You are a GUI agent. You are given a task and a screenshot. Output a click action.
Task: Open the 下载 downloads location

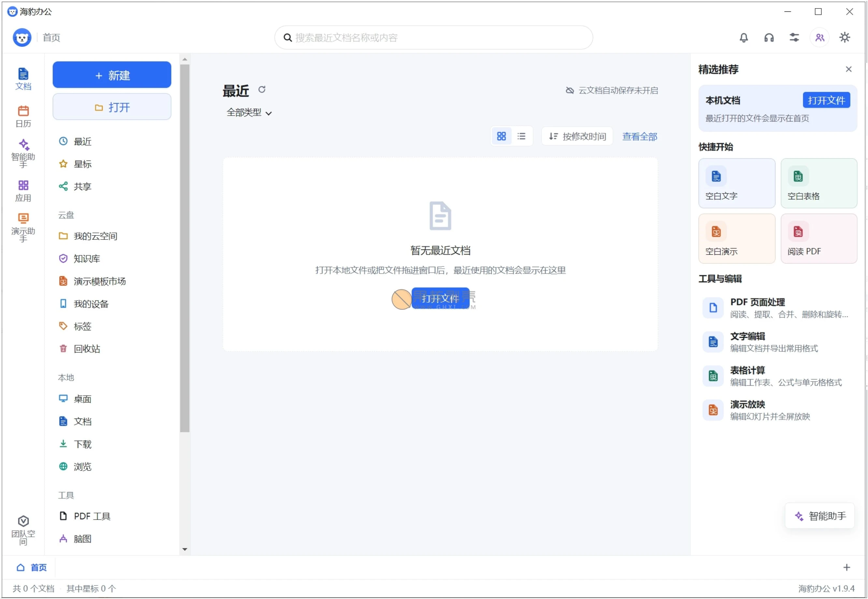point(112,444)
